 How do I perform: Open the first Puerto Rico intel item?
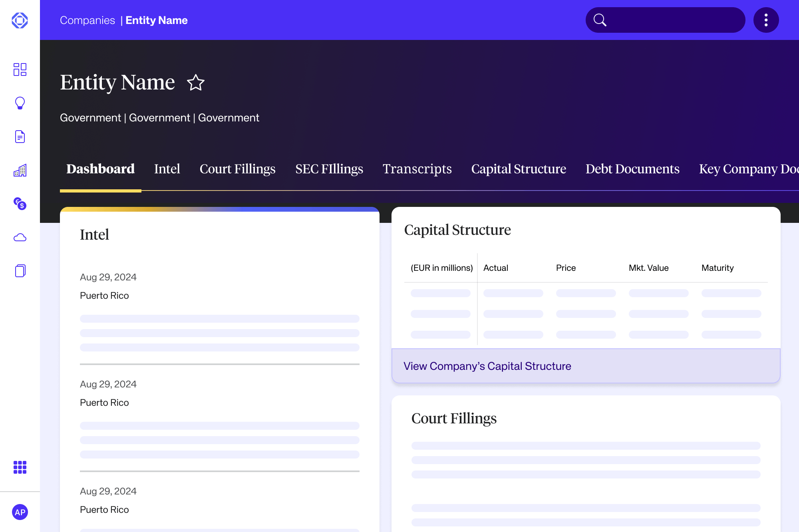click(104, 296)
